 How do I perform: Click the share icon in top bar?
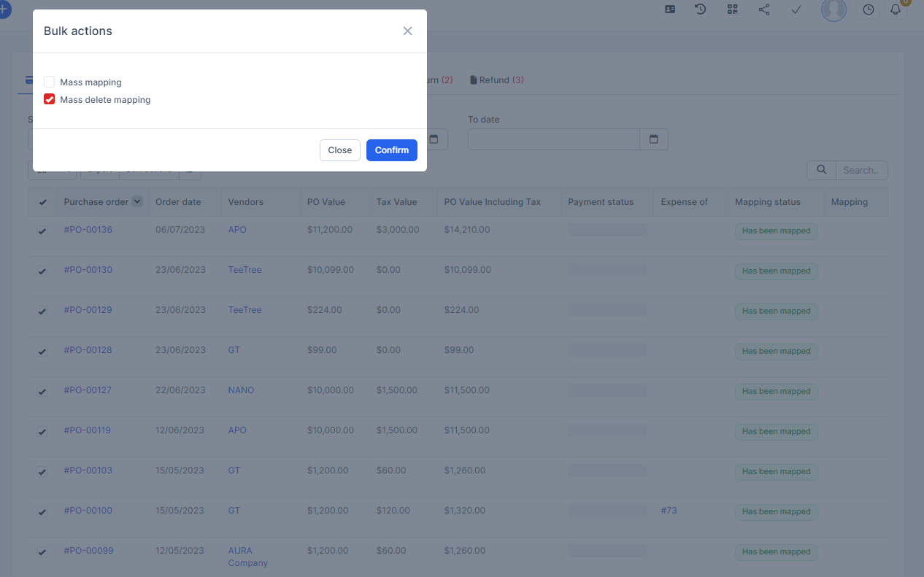[x=764, y=9]
